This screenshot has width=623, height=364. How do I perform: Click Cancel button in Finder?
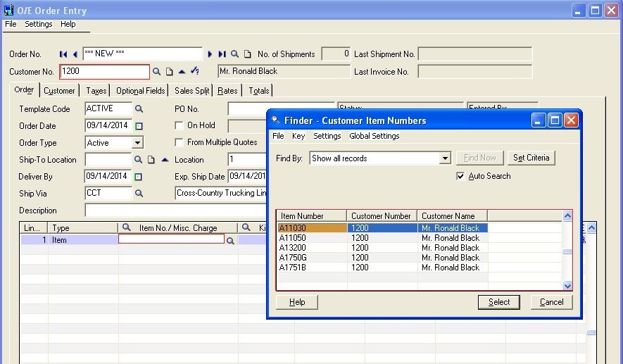tap(551, 302)
